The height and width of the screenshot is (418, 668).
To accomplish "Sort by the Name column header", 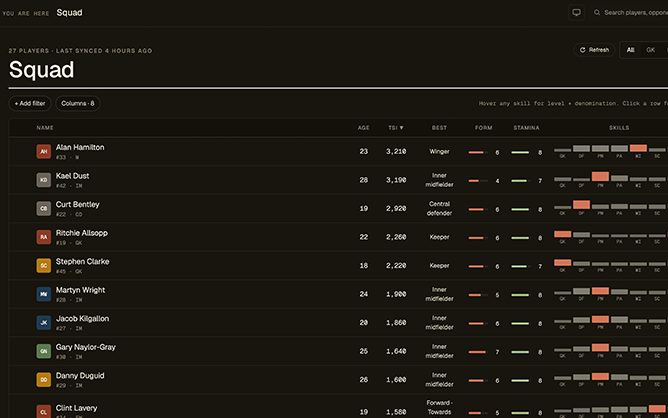I will [x=45, y=127].
